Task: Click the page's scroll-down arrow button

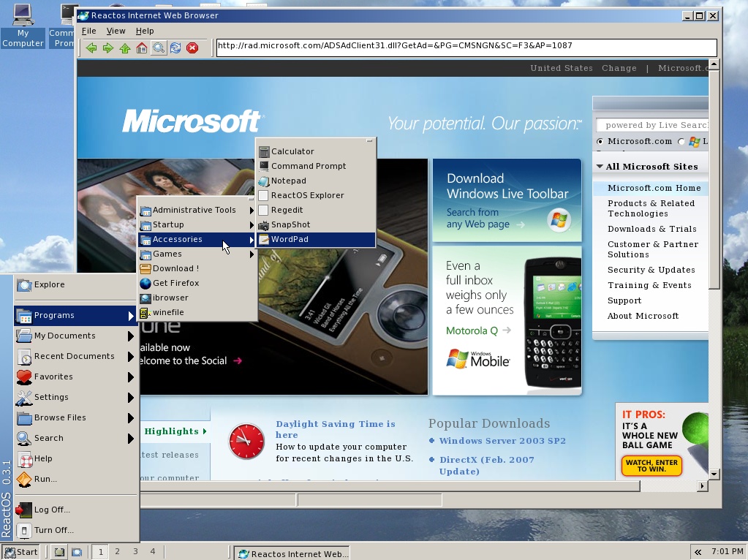Action: point(714,474)
